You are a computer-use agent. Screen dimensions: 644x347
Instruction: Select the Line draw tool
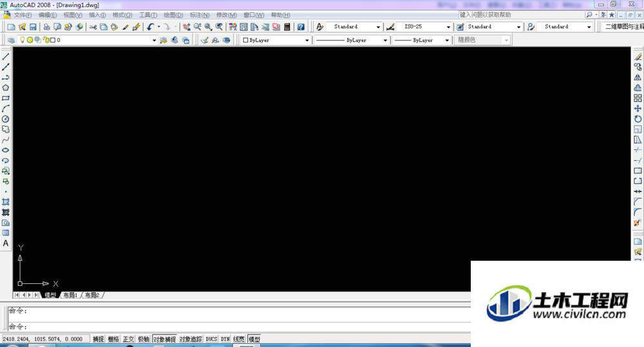(x=6, y=57)
